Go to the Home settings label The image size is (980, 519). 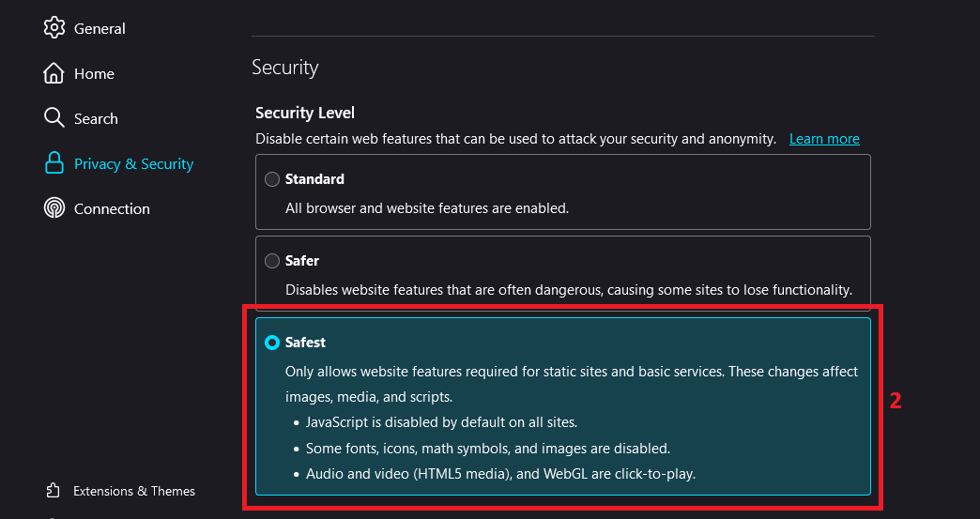pyautogui.click(x=94, y=74)
